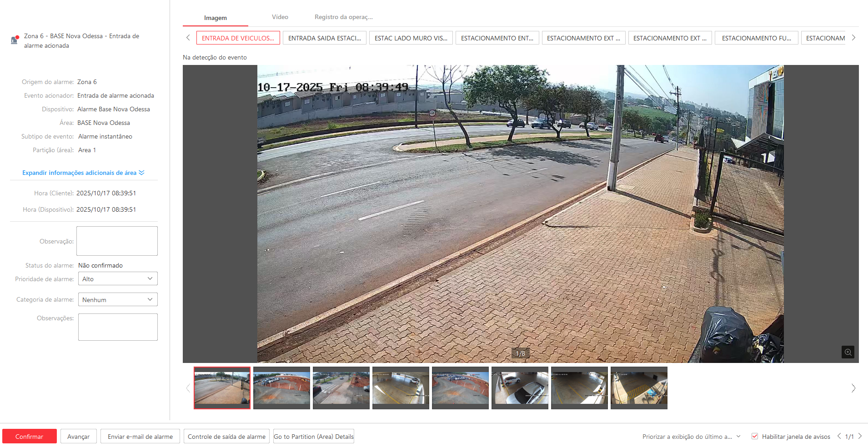This screenshot has width=868, height=447.
Task: Open the Prioridade de alarme dropdown
Action: coord(118,279)
